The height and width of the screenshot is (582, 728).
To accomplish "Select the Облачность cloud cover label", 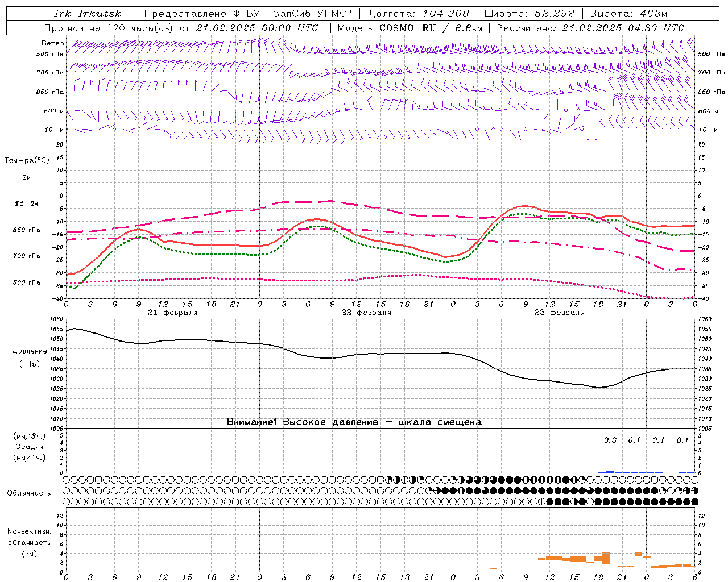I will 29,493.
